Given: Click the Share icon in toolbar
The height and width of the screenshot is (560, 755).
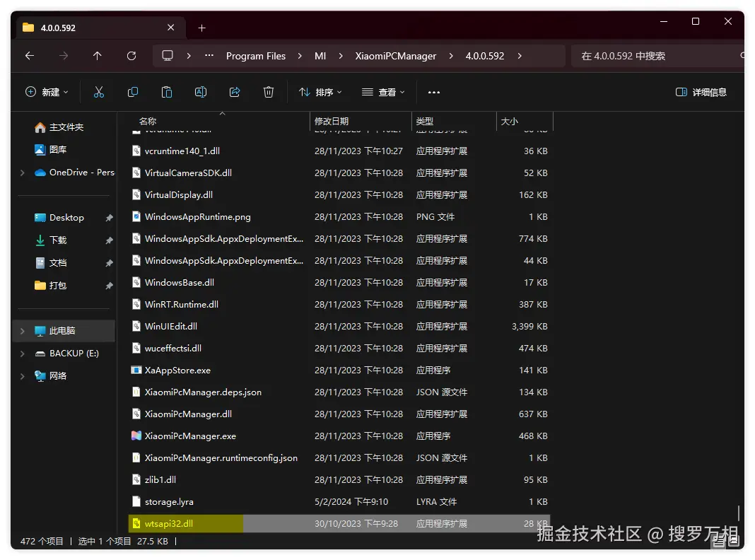Looking at the screenshot, I should pyautogui.click(x=235, y=92).
